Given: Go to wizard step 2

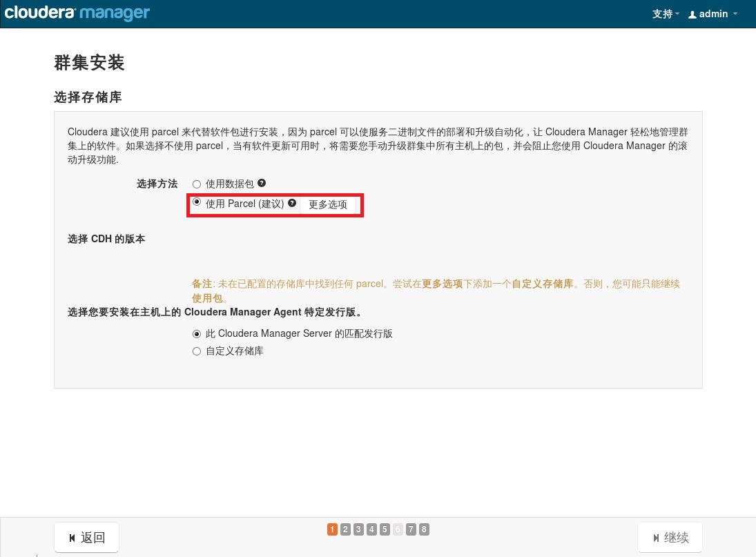Looking at the screenshot, I should 345,529.
